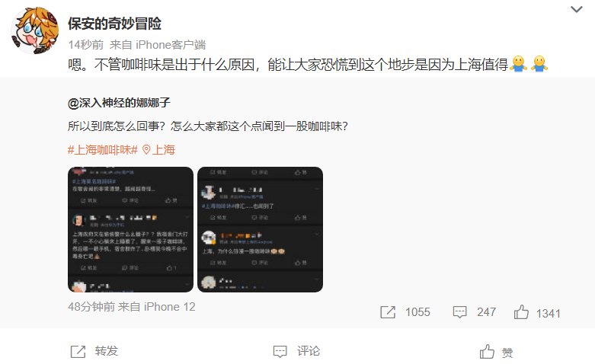Open the 1055 reposts count
595x364 pixels.
(417, 312)
